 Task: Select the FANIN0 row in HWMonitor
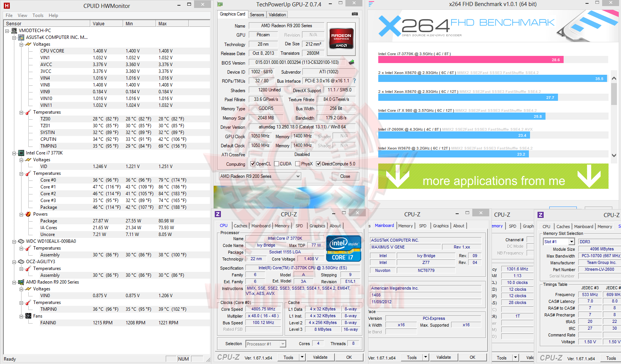pyautogui.click(x=107, y=323)
